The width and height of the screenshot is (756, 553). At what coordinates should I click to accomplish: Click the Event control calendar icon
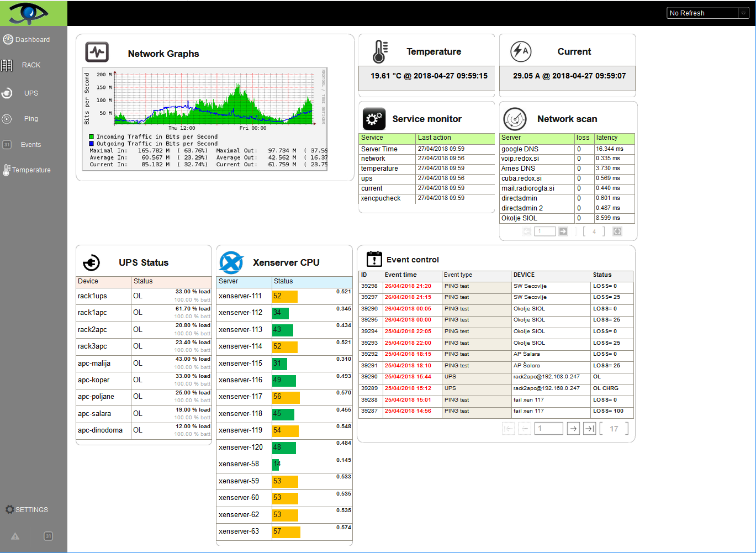374,259
